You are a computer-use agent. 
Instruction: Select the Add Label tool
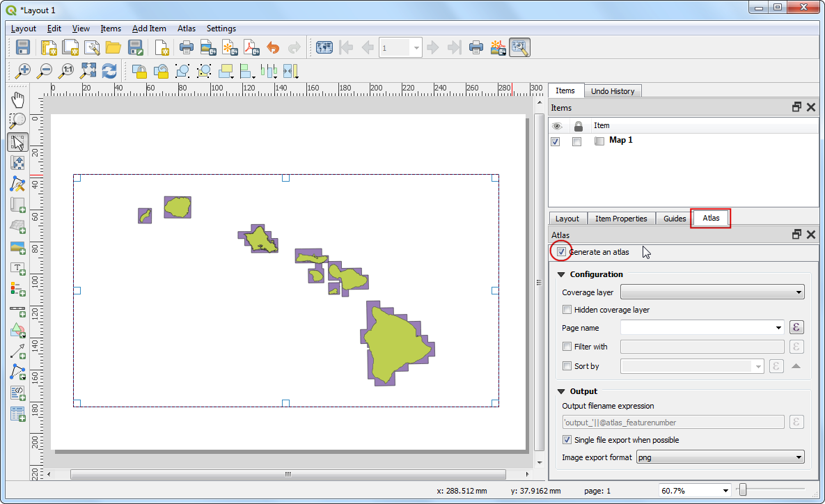pos(17,268)
